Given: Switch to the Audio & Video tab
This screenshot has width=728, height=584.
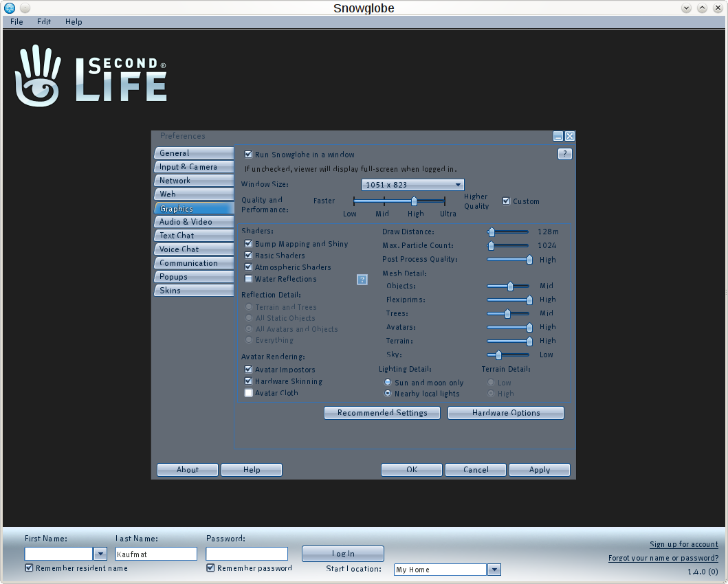Looking at the screenshot, I should click(x=193, y=222).
